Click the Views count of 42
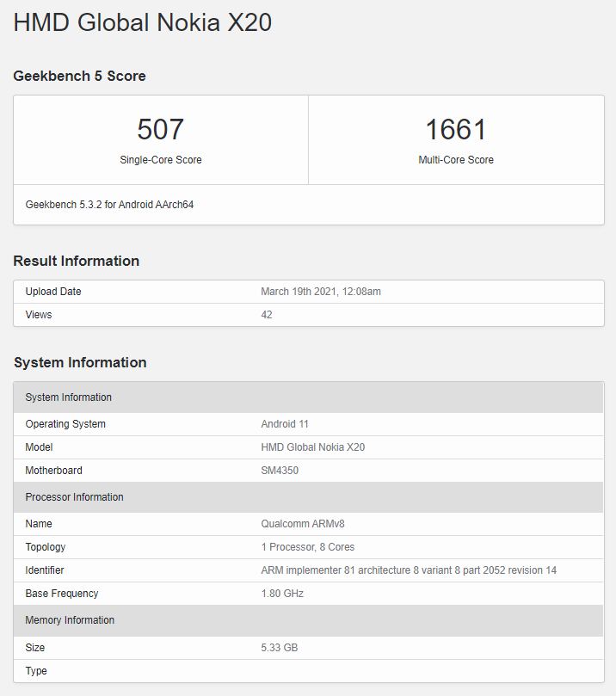Image resolution: width=616 pixels, height=696 pixels. pos(267,315)
